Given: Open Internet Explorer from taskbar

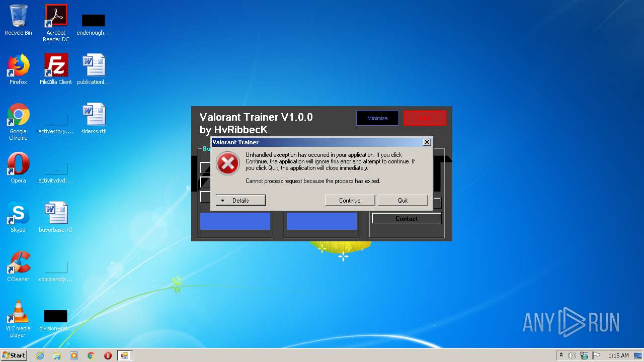Looking at the screenshot, I should [x=40, y=355].
